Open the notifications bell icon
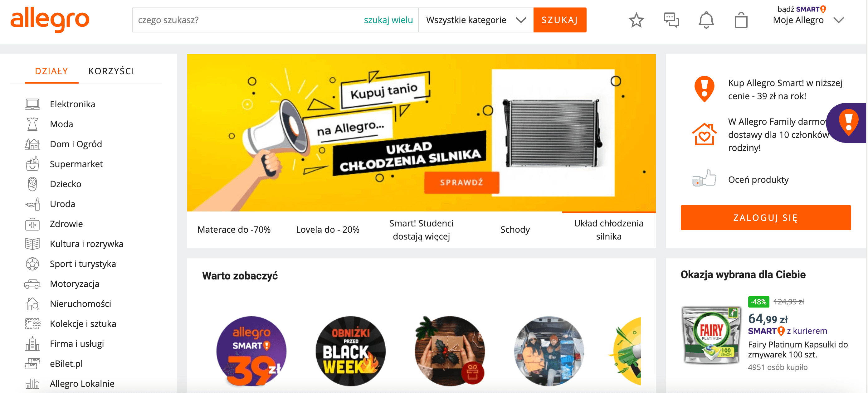Screen dimensions: 868x393 706,20
